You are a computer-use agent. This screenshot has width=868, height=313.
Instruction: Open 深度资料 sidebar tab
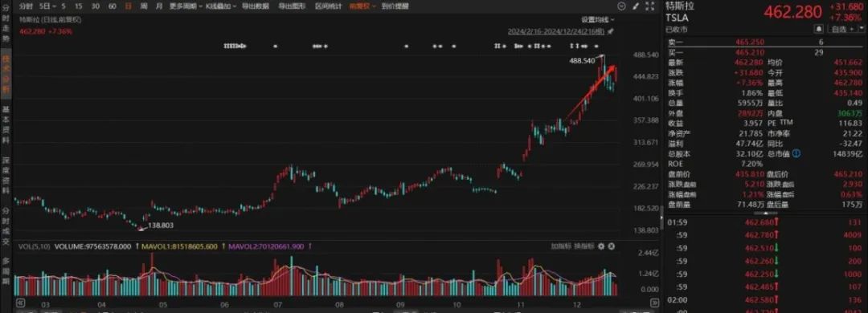pos(6,175)
